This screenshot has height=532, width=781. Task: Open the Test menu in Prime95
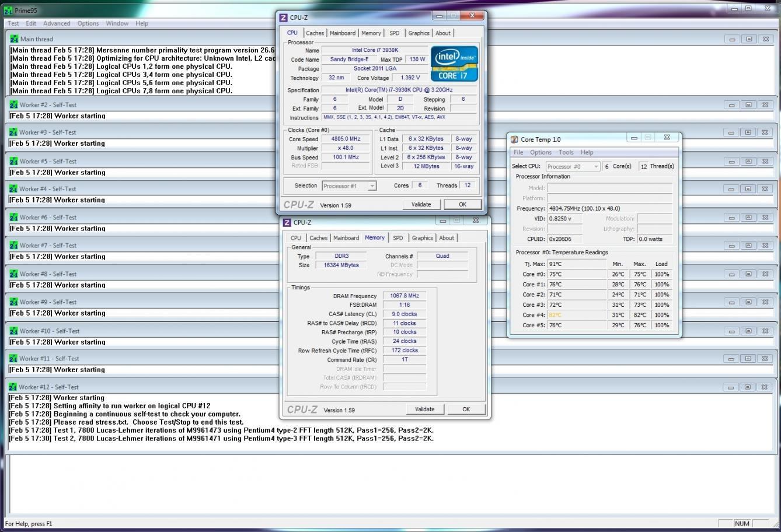[13, 23]
